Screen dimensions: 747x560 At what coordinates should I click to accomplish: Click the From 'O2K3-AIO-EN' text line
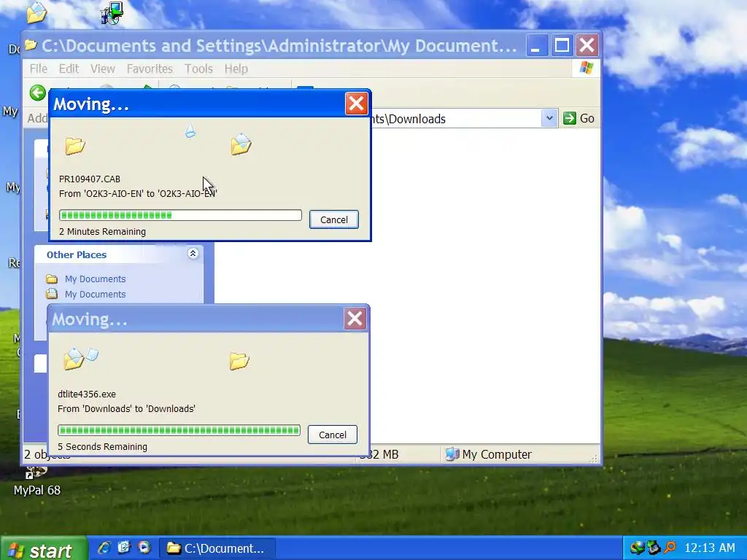[x=138, y=193]
